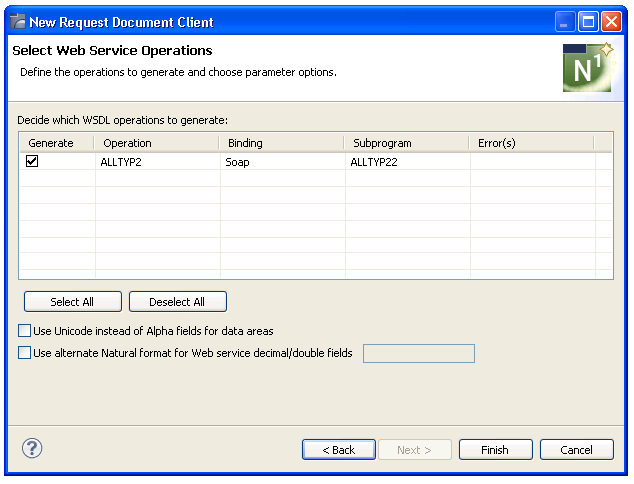Click the Subprogram column header
This screenshot has width=634, height=484.
[406, 143]
